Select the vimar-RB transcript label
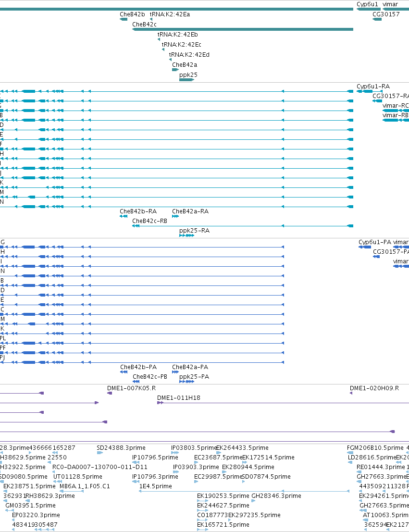Viewport: 409px width, 532px height. 396,115
